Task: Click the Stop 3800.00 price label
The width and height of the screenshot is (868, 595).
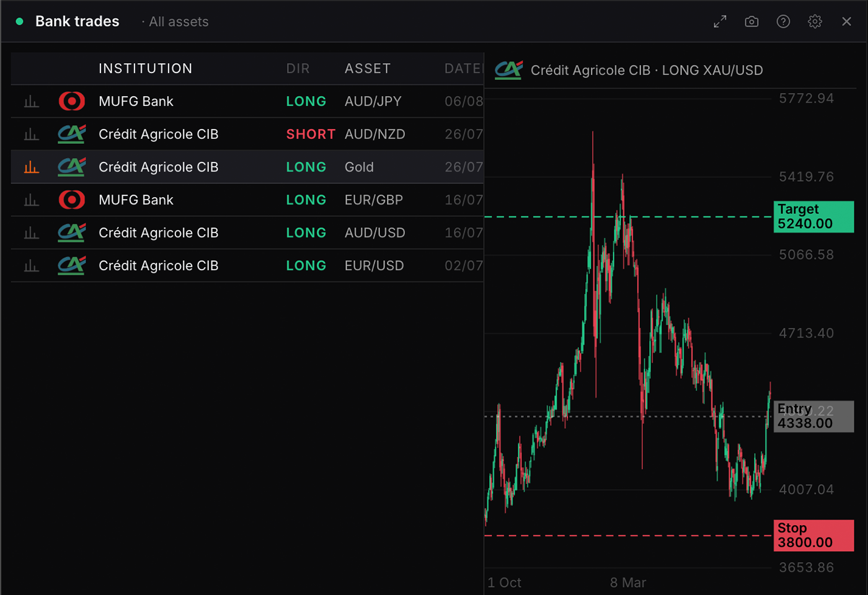Action: (813, 535)
